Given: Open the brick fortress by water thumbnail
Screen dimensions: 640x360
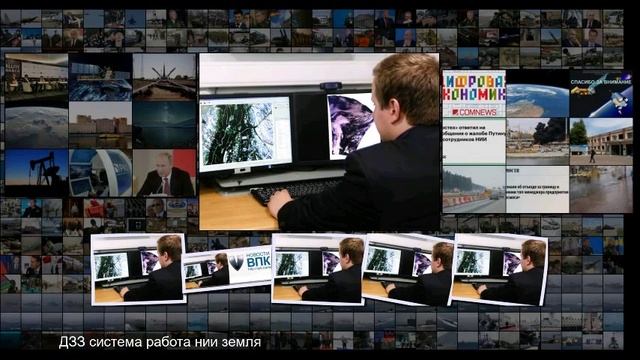Looking at the screenshot, I should tap(100, 125).
